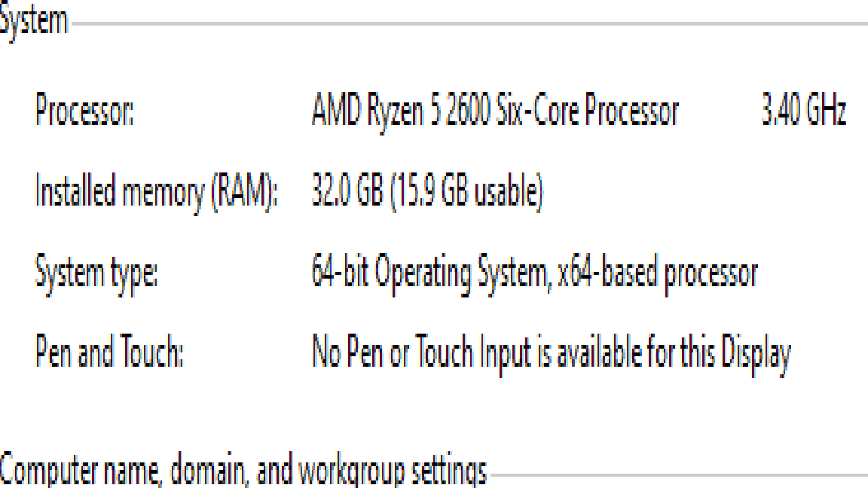This screenshot has height=488, width=868.
Task: Click the Six-Core Processor words
Action: point(588,110)
